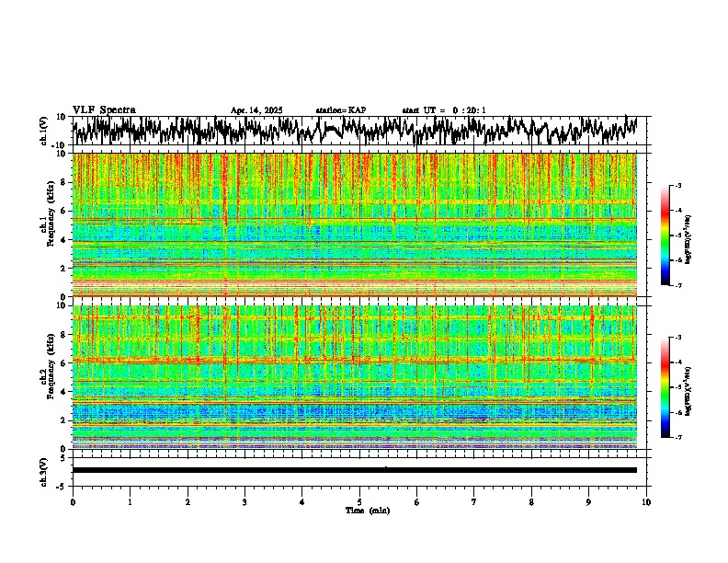
Task: Click the '-7' label on ch.2 colorbar
Action: (x=677, y=437)
